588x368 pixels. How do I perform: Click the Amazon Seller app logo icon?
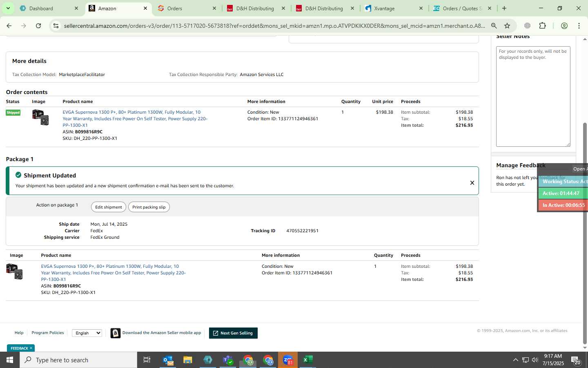point(116,333)
